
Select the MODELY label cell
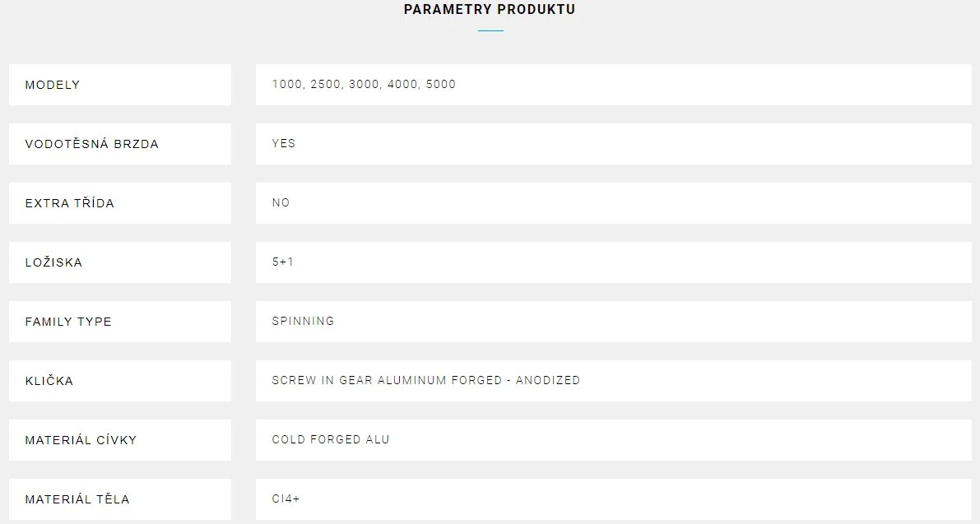pyautogui.click(x=120, y=84)
